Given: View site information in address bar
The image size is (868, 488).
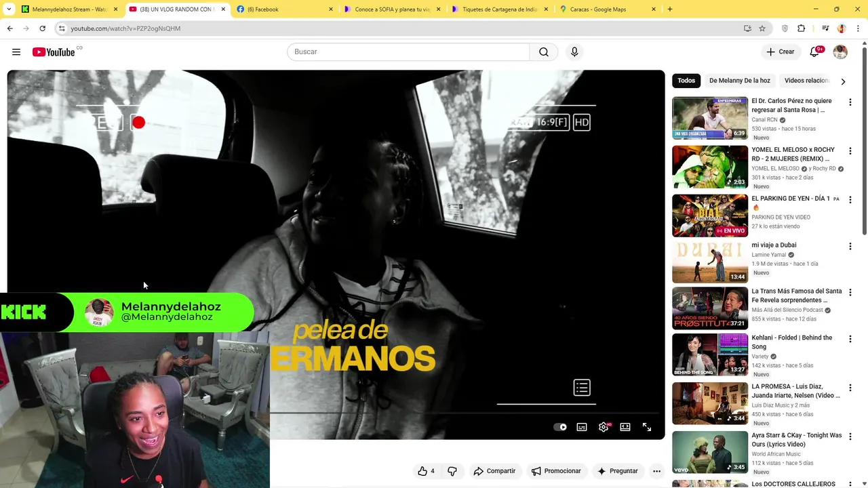Looking at the screenshot, I should point(62,28).
